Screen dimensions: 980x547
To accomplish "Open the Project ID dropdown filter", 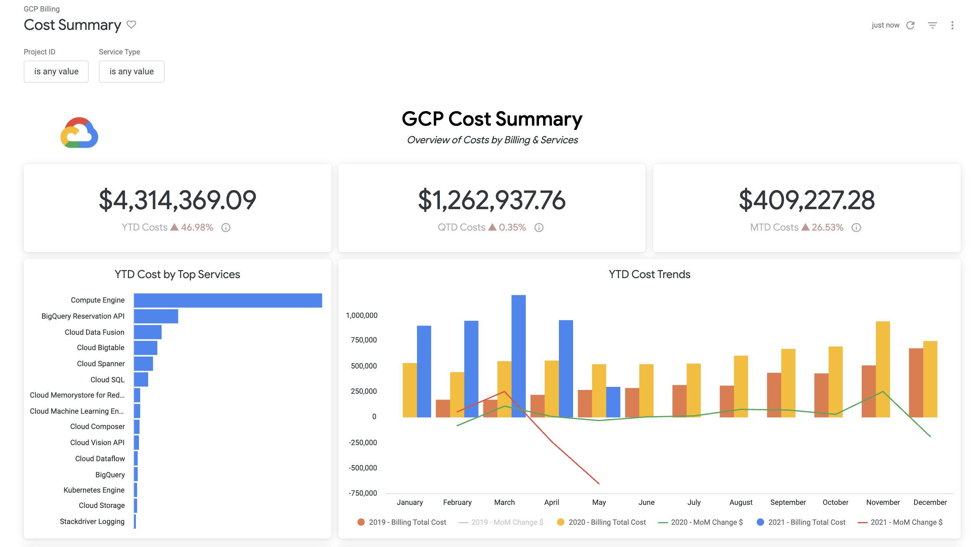I will (x=56, y=70).
